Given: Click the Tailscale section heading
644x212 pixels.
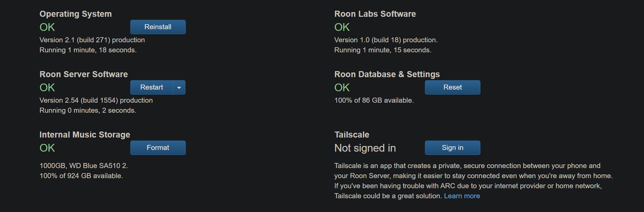Looking at the screenshot, I should (352, 135).
